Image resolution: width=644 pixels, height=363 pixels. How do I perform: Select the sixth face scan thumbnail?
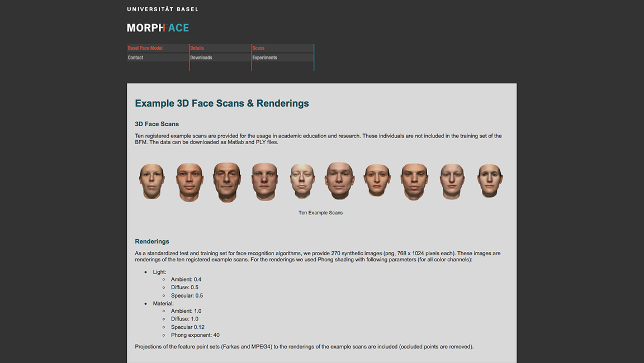click(x=339, y=181)
